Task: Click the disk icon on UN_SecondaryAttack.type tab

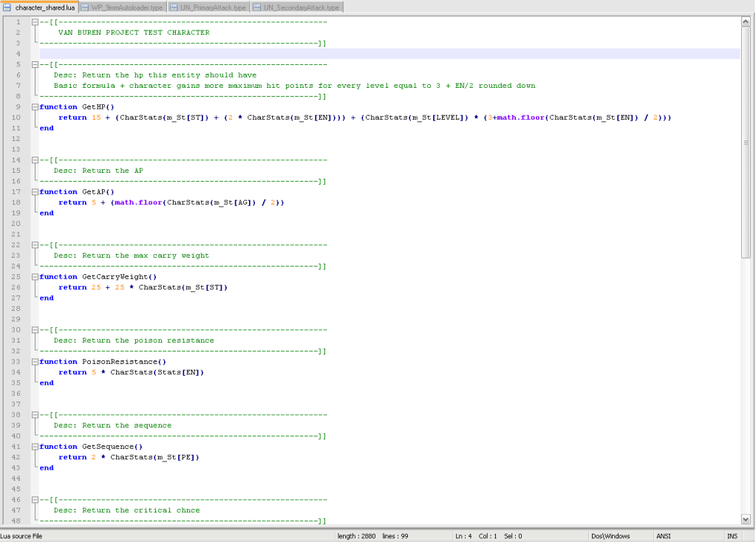Action: click(x=256, y=7)
